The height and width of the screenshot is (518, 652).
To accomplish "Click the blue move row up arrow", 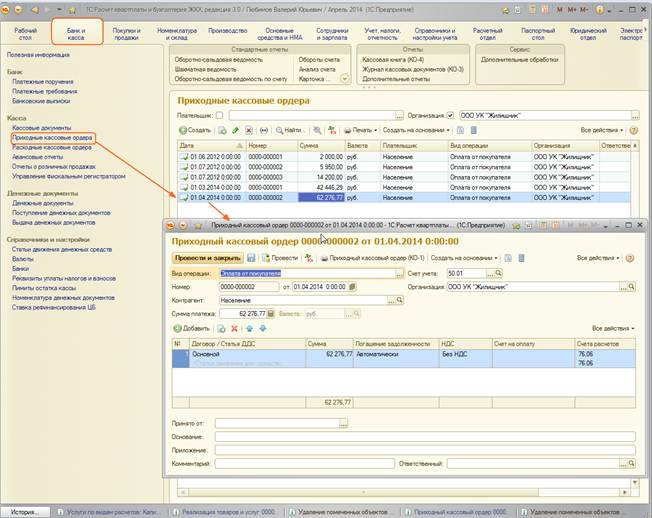I will 249,328.
